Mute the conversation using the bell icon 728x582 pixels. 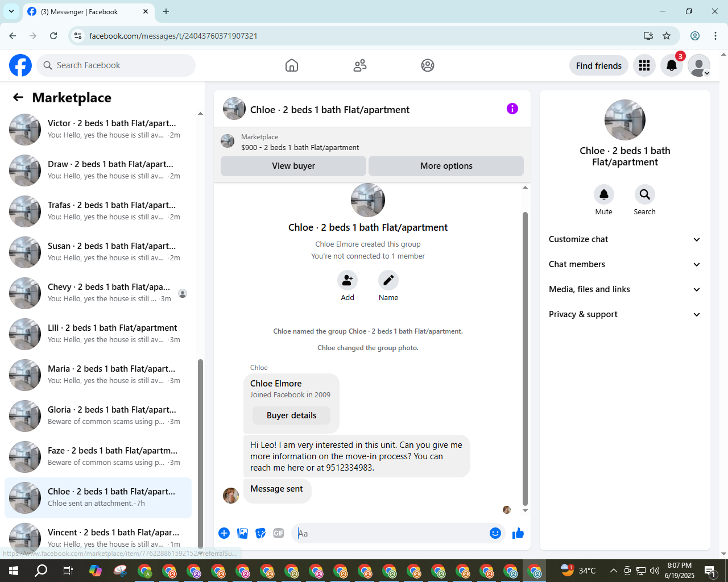(604, 194)
